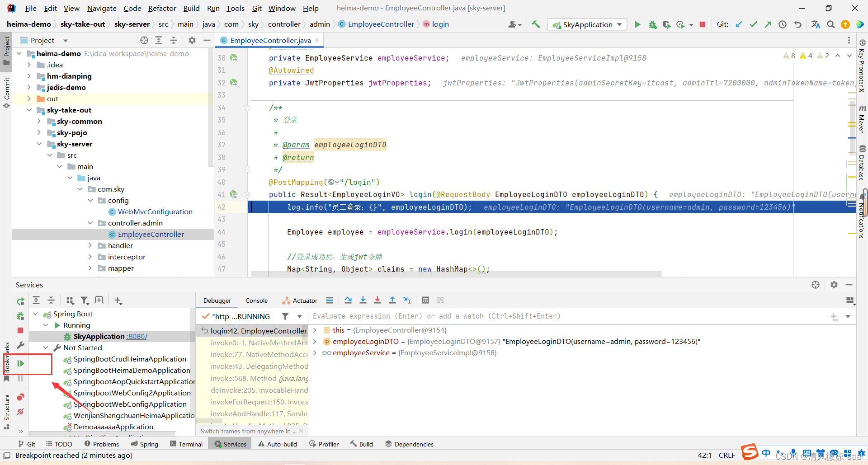Switch to Console tab
The image size is (868, 465).
(256, 301)
